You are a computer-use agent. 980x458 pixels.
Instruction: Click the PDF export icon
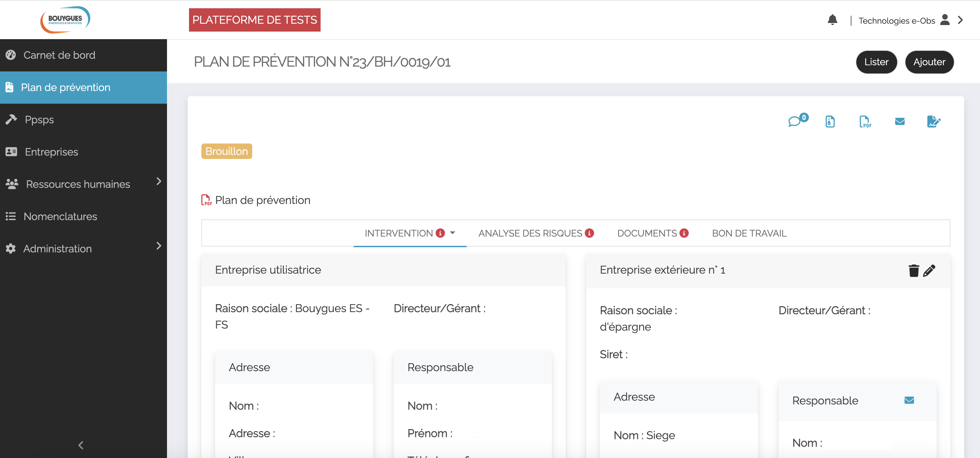click(865, 122)
